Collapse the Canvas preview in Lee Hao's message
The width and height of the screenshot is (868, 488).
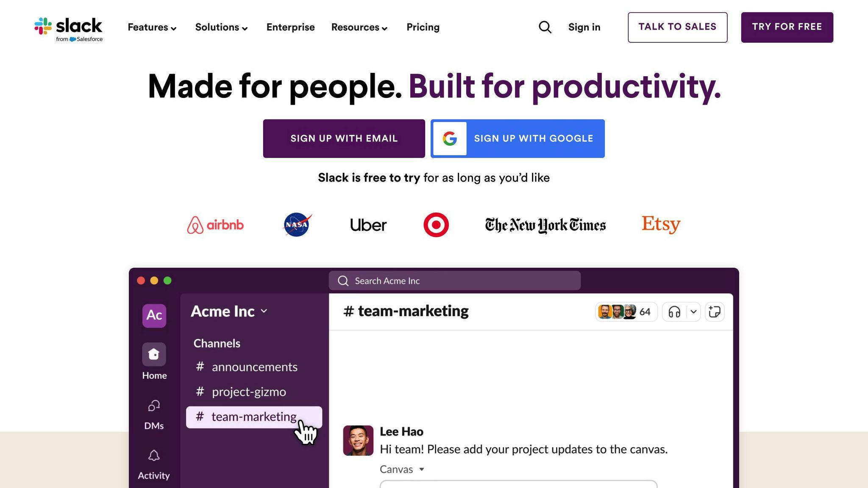point(422,469)
